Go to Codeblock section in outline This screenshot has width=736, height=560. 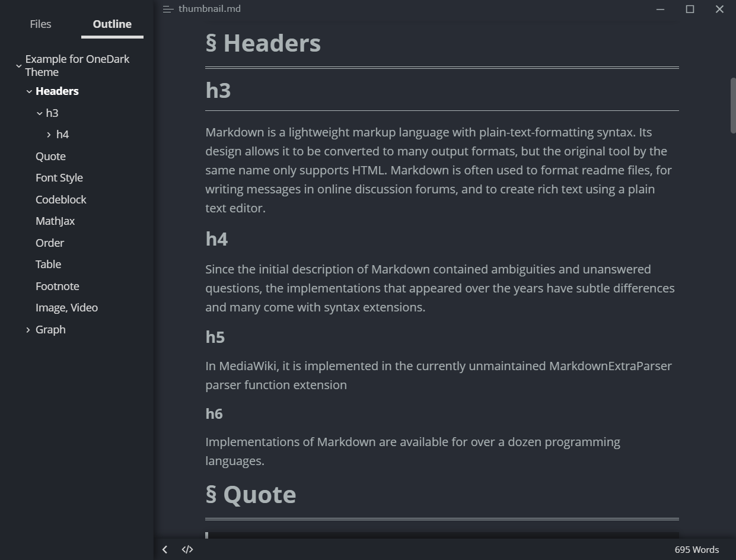pyautogui.click(x=60, y=199)
